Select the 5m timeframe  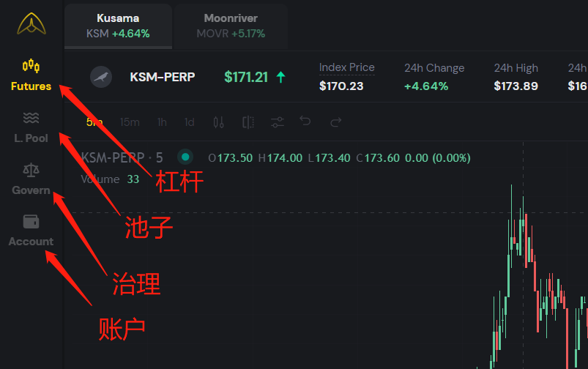tap(94, 122)
